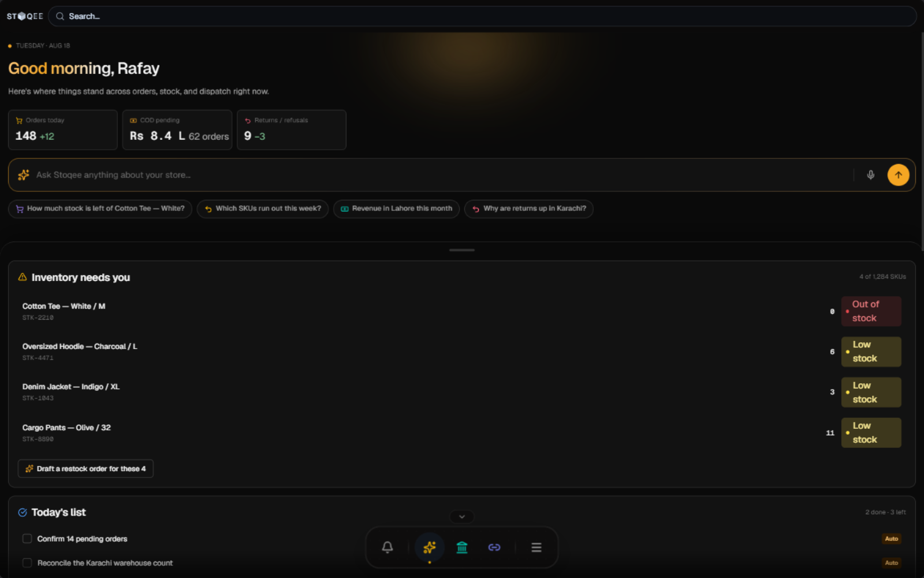The width and height of the screenshot is (924, 578).
Task: Click the Returns refusals arrow icon
Action: click(248, 120)
